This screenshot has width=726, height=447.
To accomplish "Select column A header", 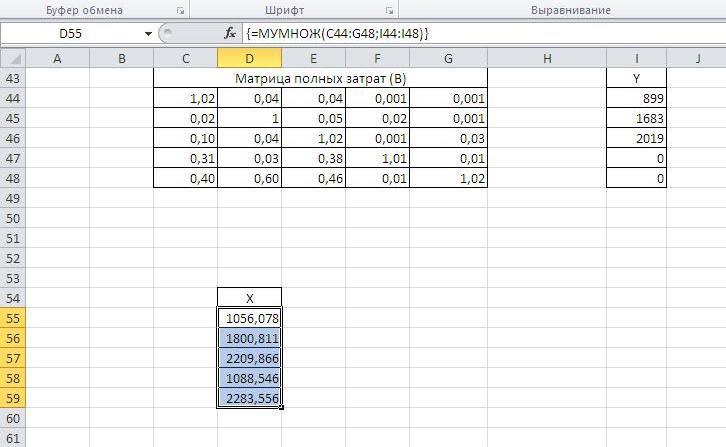I will pos(57,59).
